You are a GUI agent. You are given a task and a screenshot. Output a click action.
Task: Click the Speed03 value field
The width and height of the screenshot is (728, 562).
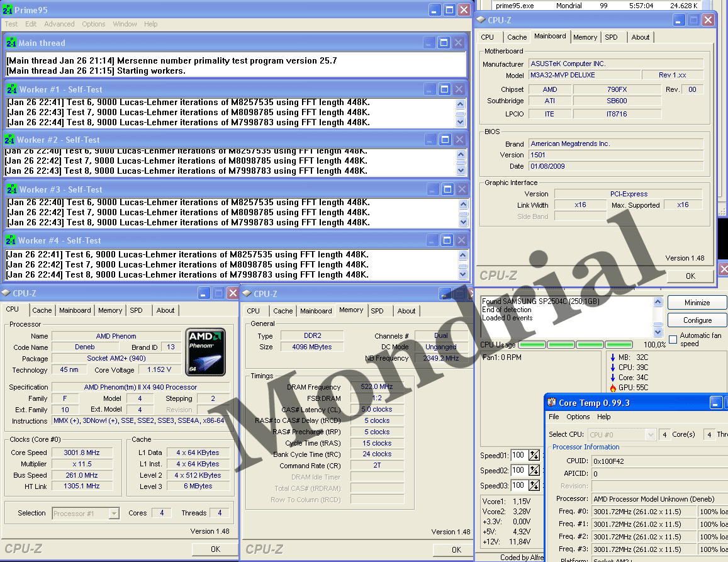pyautogui.click(x=518, y=485)
